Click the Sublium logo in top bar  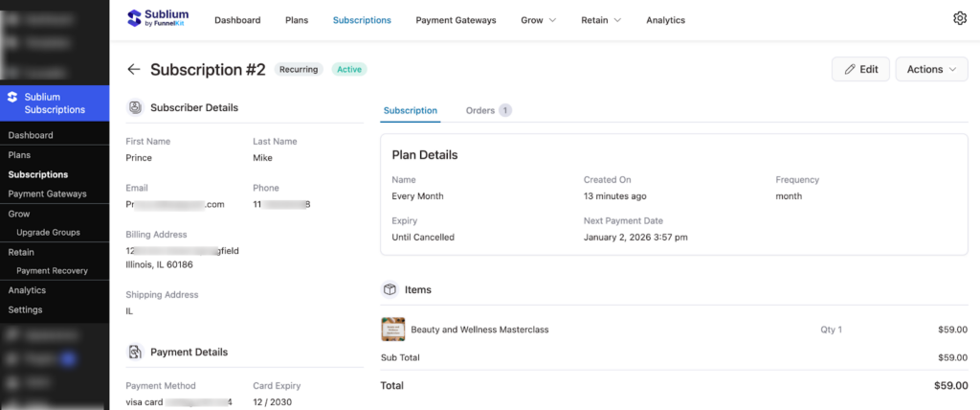159,19
